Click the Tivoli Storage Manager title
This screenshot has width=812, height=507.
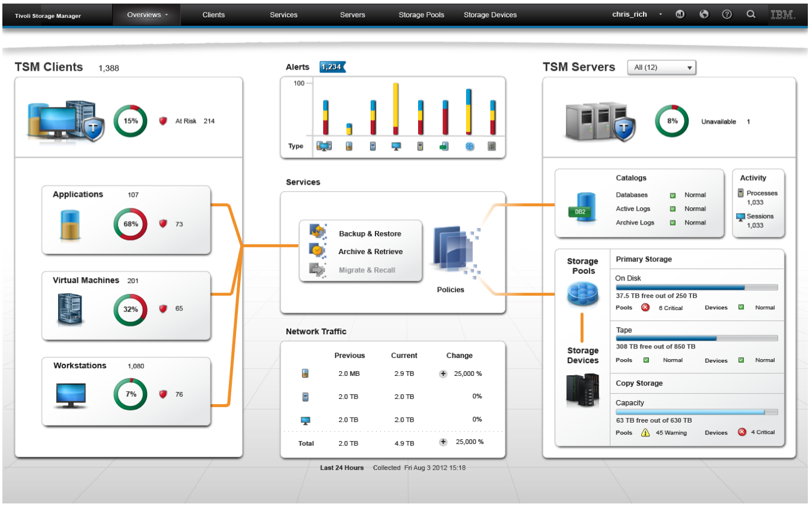[x=48, y=16]
